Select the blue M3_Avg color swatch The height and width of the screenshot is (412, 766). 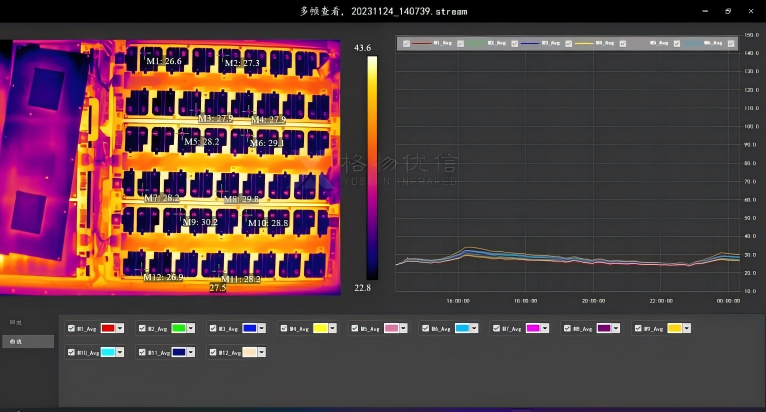250,328
